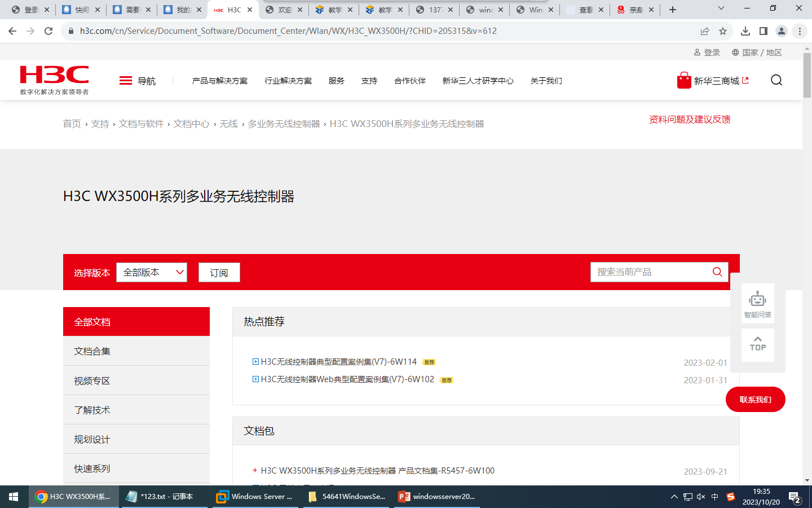
Task: Reload the current page
Action: (48, 31)
